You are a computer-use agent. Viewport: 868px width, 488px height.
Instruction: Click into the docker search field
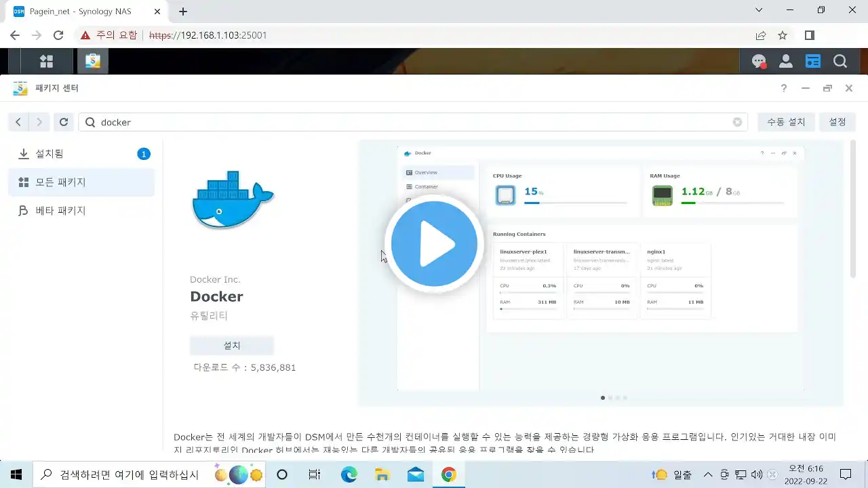click(x=414, y=122)
